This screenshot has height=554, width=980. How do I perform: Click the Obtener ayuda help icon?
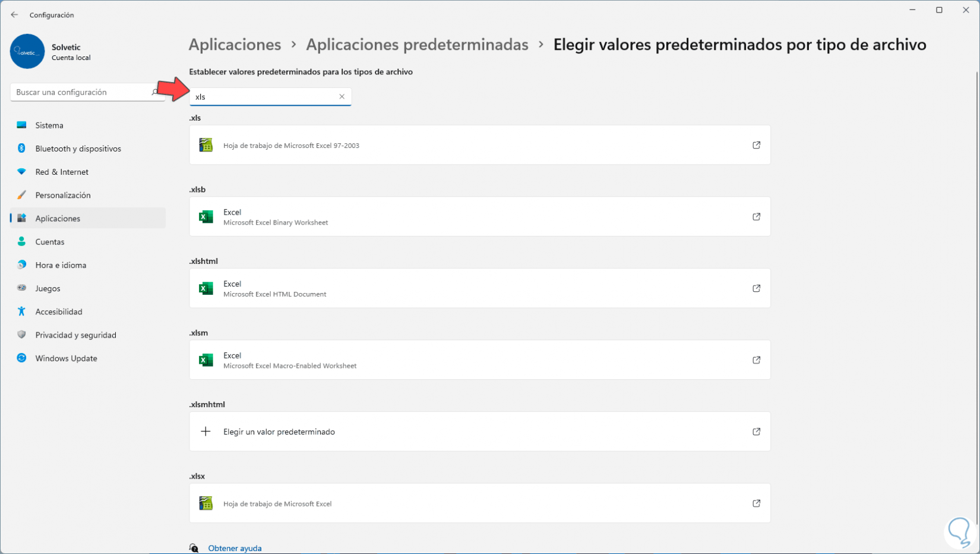(194, 548)
